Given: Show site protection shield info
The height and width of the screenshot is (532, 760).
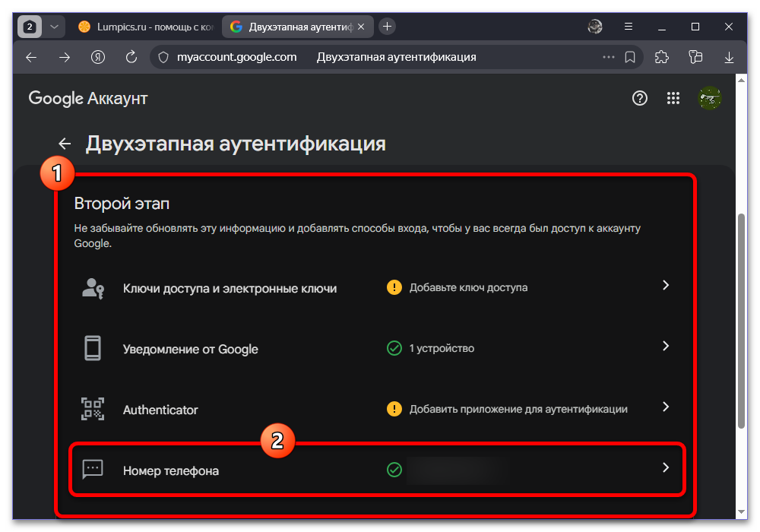Looking at the screenshot, I should (163, 57).
